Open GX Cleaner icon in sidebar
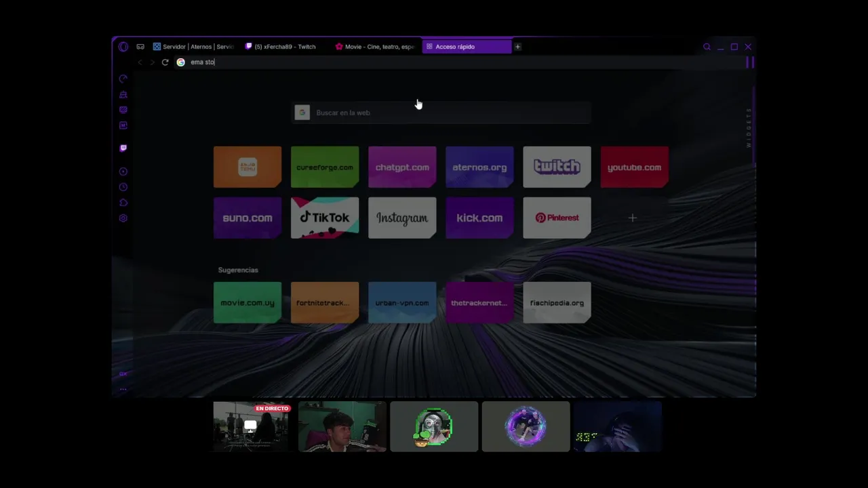Screen dimensions: 868x488 click(123, 94)
